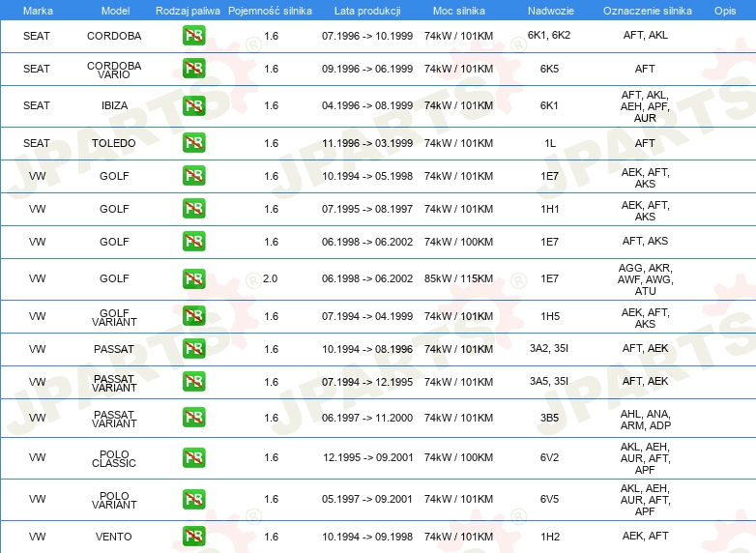
Task: Click the fuel icon in SEAT CORDOBA row
Action: click(x=193, y=35)
